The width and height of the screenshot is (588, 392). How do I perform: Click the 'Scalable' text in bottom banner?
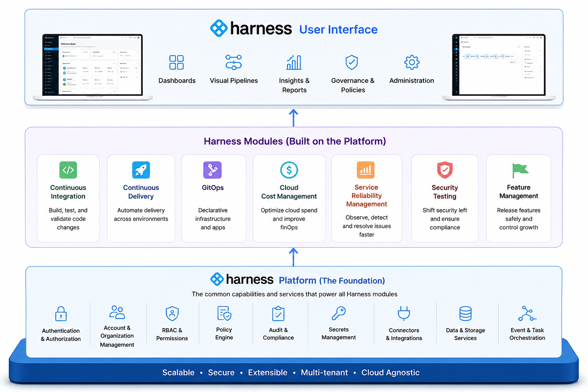pyautogui.click(x=178, y=372)
